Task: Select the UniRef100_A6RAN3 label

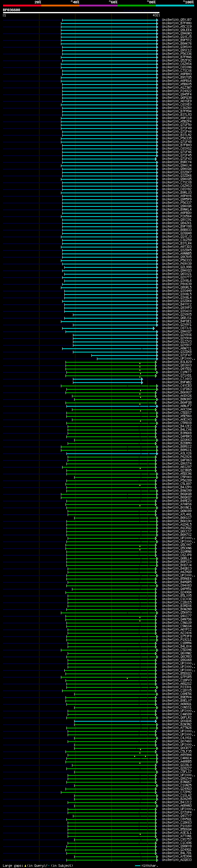Action: 177,806
